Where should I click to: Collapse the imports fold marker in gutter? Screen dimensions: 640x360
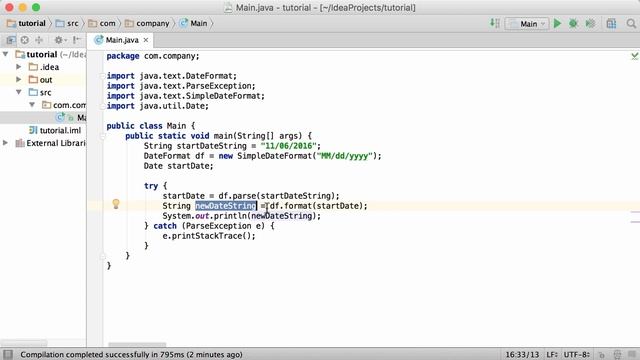[x=102, y=76]
